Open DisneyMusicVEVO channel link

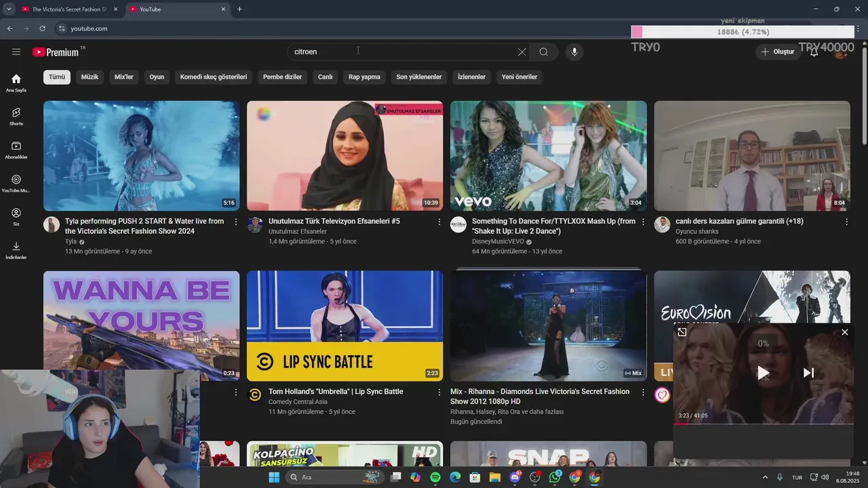[x=498, y=241]
